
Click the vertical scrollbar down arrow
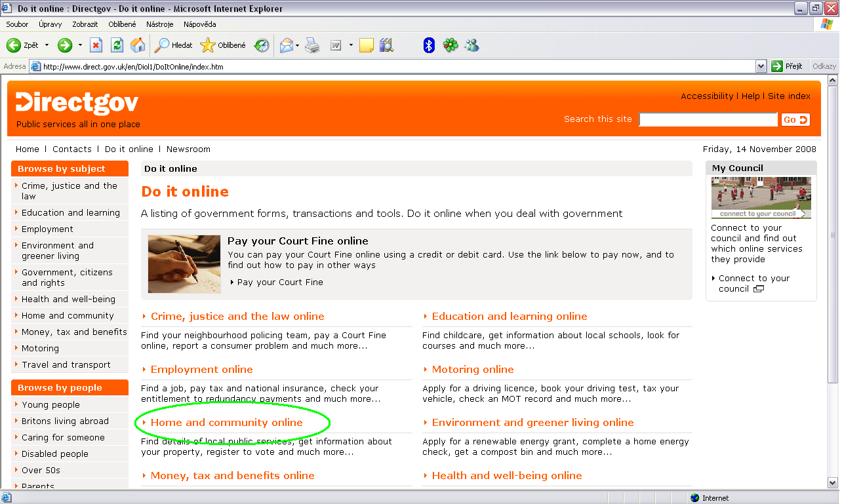coord(833,484)
